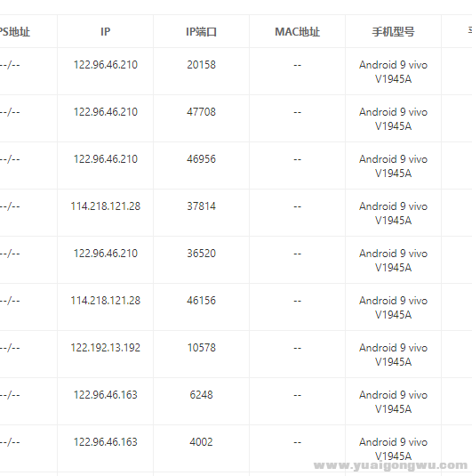Select port value 46956
Screen dimensions: 472x476
(201, 158)
